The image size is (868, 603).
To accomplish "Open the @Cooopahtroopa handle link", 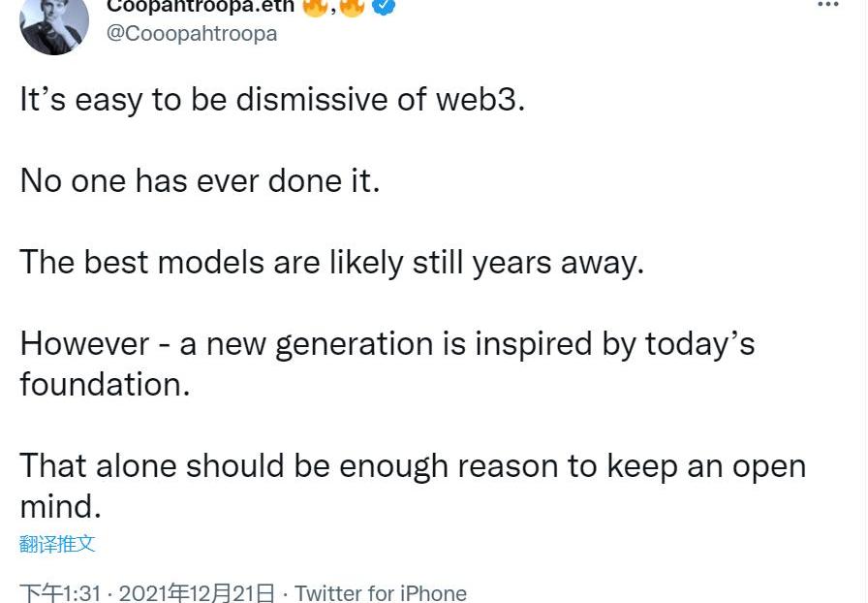I will coord(190,33).
